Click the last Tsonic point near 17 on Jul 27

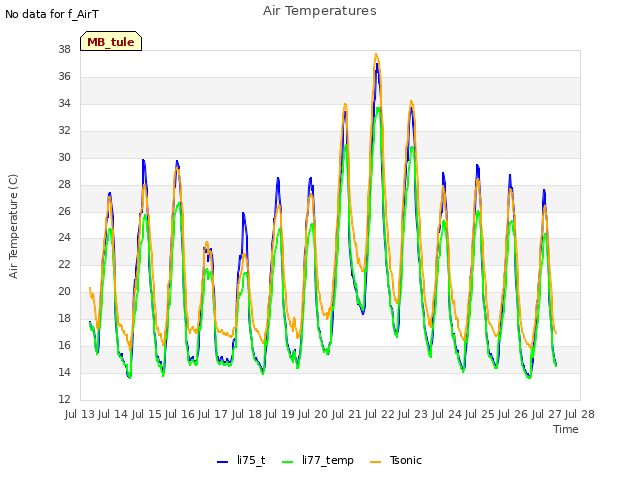coord(556,333)
